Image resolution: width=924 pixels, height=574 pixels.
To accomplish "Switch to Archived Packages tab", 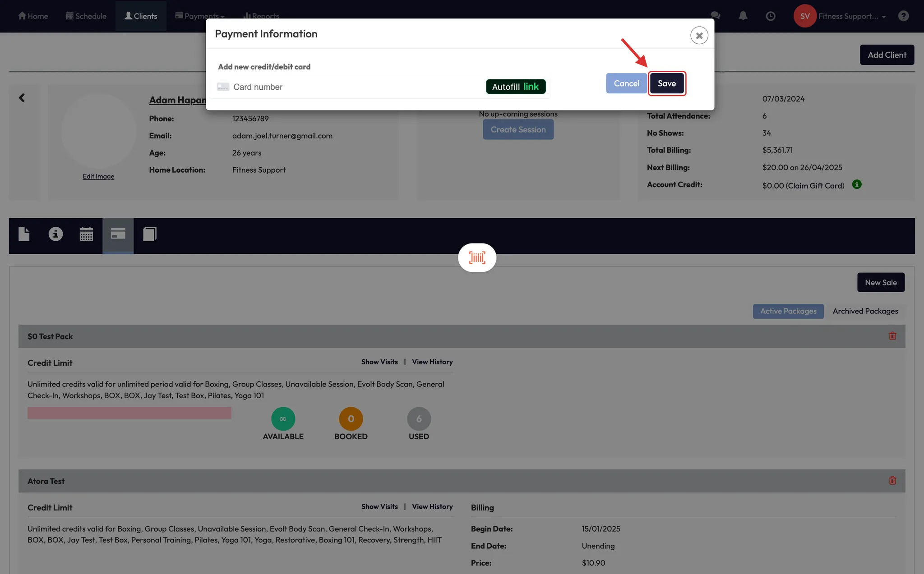I will [865, 311].
